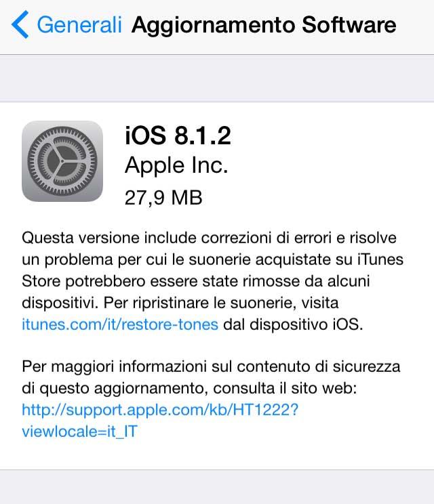Open the itunes.com/it/restore-tones link
The height and width of the screenshot is (504, 434).
point(120,324)
